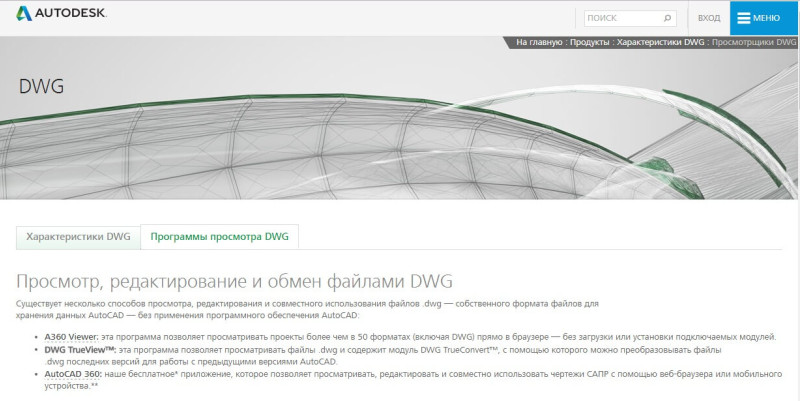The height and width of the screenshot is (401, 800).
Task: Focus the ПОИСК search input field
Action: 630,18
